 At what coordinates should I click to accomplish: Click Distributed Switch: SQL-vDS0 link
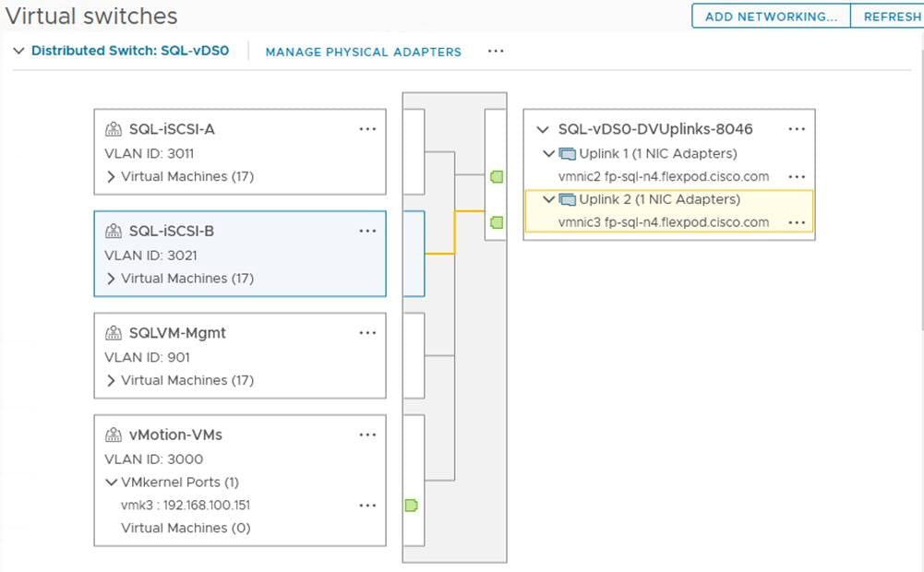(x=130, y=51)
